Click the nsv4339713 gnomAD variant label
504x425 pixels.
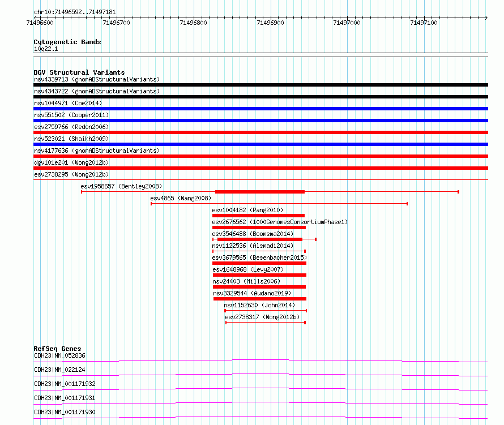(x=97, y=79)
